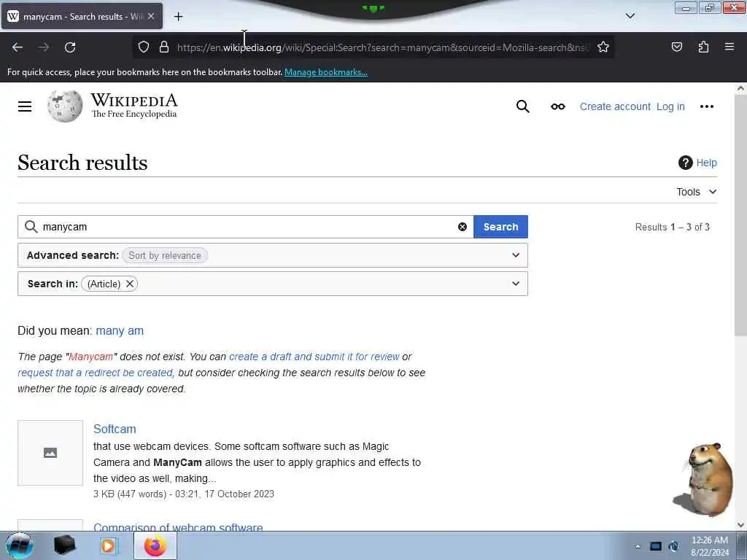Open Wikipedia main sidebar menu icon
Viewport: 747px width, 560px height.
click(25, 106)
